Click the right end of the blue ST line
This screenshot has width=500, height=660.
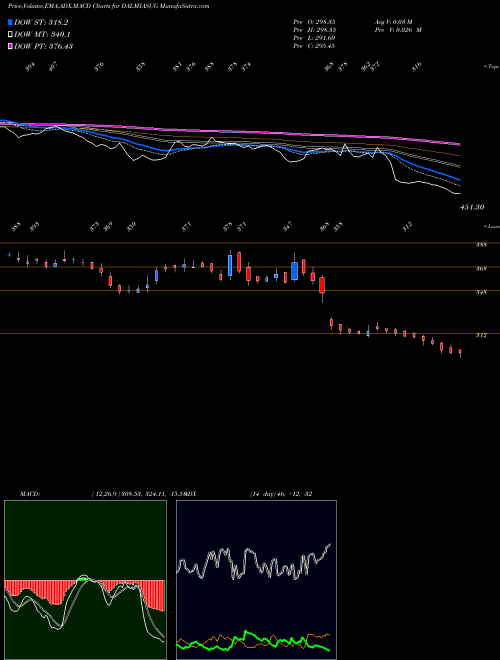459,180
